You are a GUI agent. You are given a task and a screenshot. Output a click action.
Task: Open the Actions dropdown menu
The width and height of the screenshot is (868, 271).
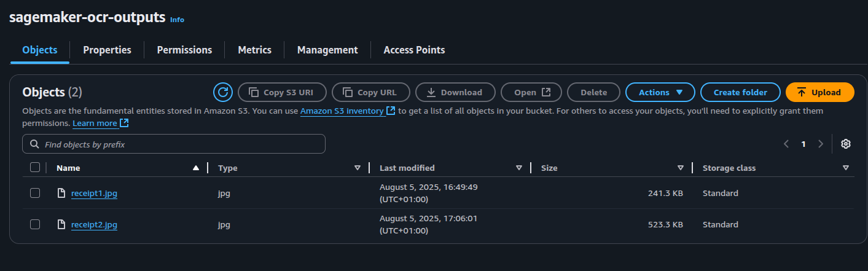pos(660,92)
